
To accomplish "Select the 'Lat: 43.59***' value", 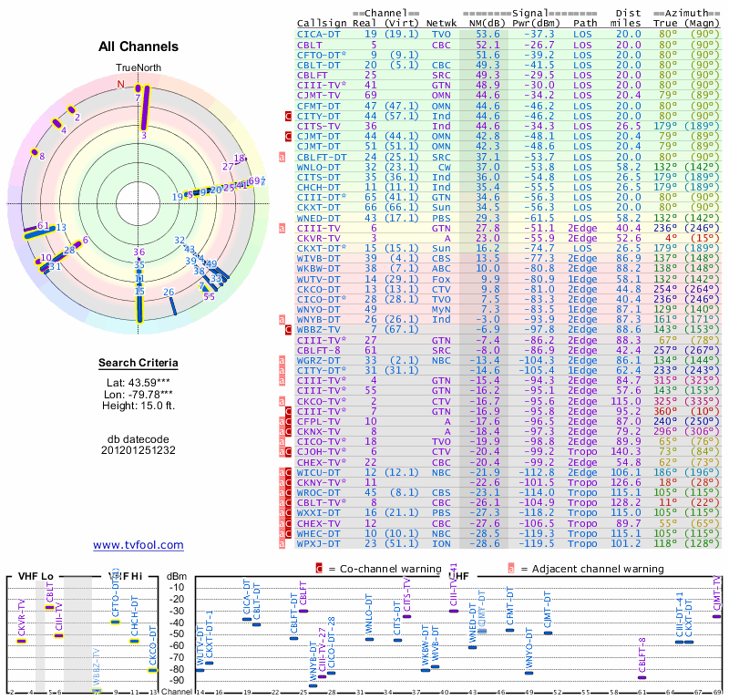I will [x=139, y=383].
